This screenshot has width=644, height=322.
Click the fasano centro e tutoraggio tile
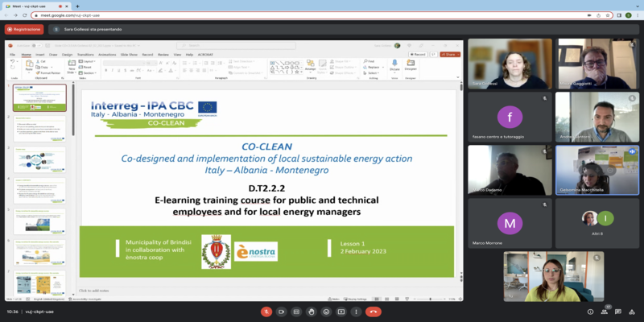coord(510,117)
